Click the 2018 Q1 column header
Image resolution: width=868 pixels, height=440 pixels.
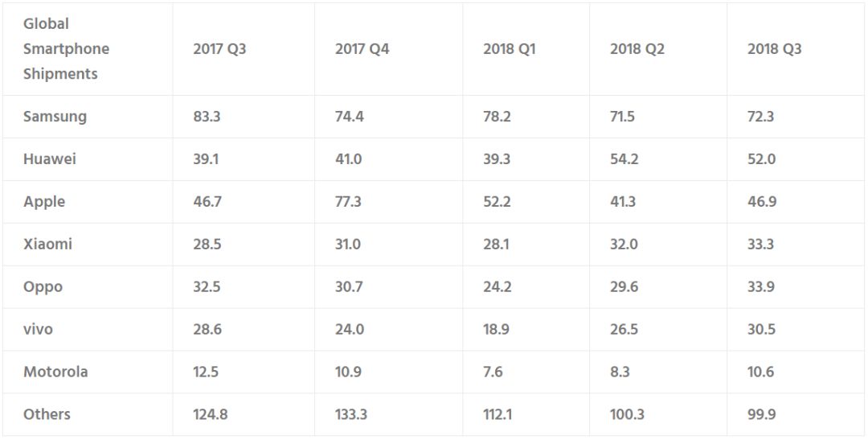tap(509, 49)
